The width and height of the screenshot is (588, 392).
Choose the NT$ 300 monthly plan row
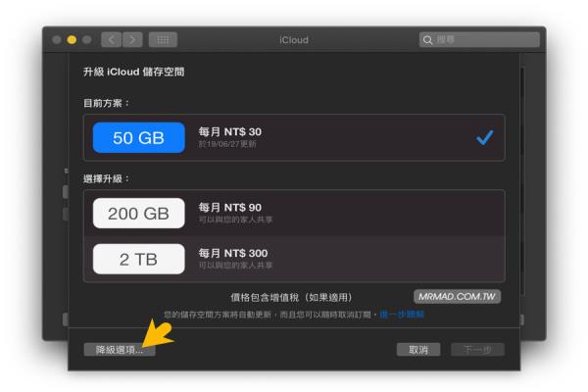click(294, 259)
